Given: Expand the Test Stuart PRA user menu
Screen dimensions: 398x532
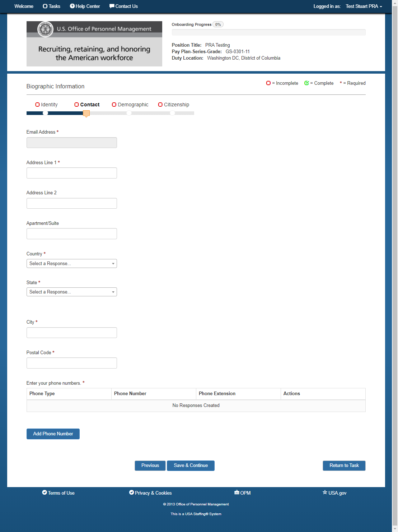Looking at the screenshot, I should 364,6.
